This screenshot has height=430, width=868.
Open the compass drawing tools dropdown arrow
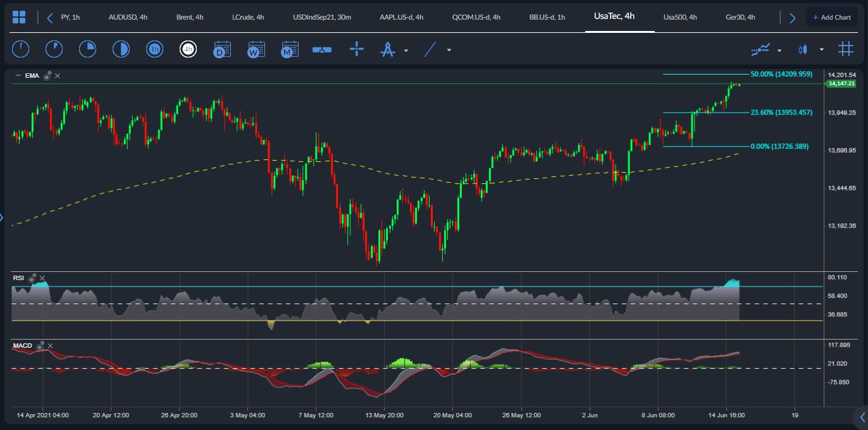pos(406,50)
